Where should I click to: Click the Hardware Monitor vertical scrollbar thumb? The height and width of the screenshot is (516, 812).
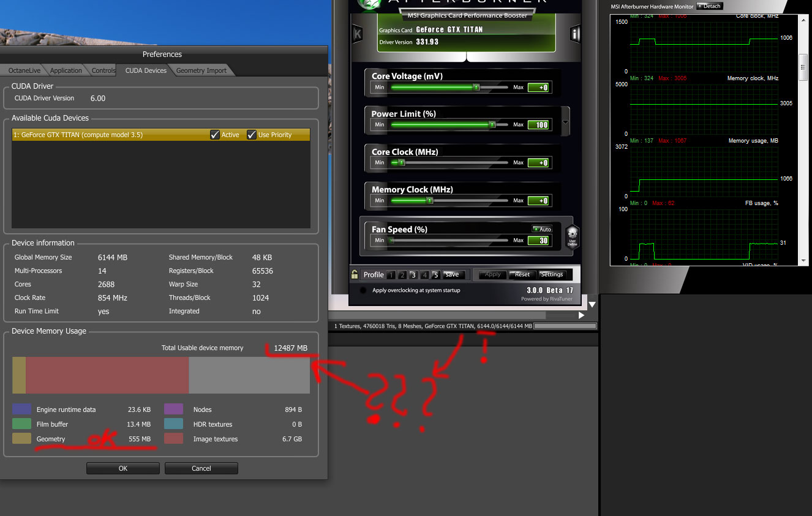point(803,68)
